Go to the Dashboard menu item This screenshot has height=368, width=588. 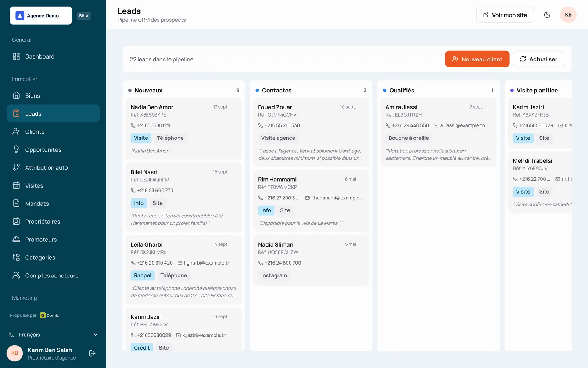(53, 56)
